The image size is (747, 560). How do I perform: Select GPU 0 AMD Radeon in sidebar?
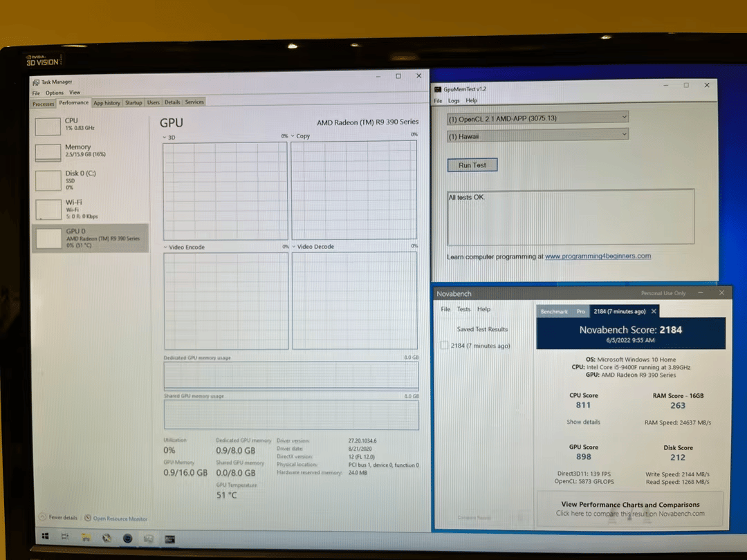point(90,238)
